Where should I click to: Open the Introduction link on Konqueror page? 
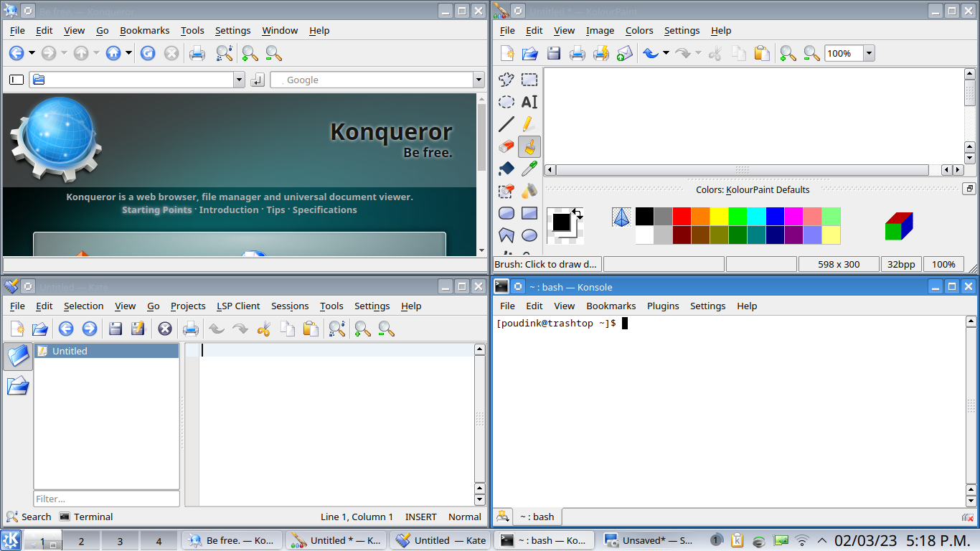click(229, 209)
